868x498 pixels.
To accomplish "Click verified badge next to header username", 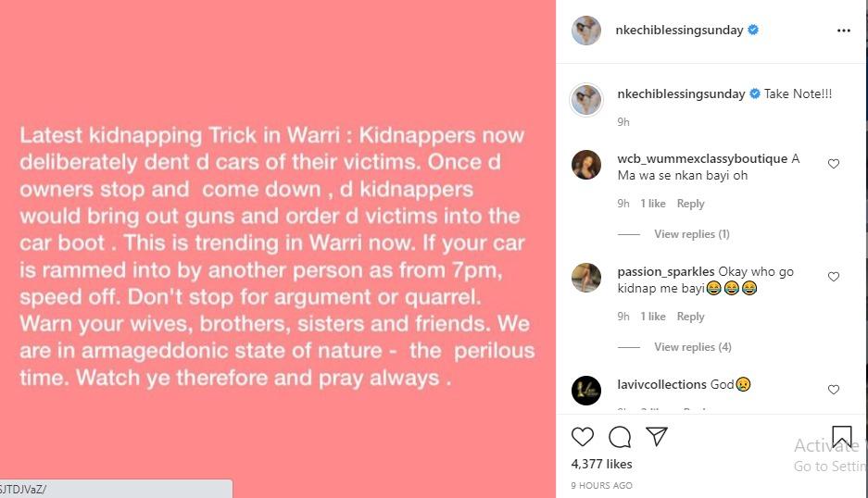I will coord(753,30).
